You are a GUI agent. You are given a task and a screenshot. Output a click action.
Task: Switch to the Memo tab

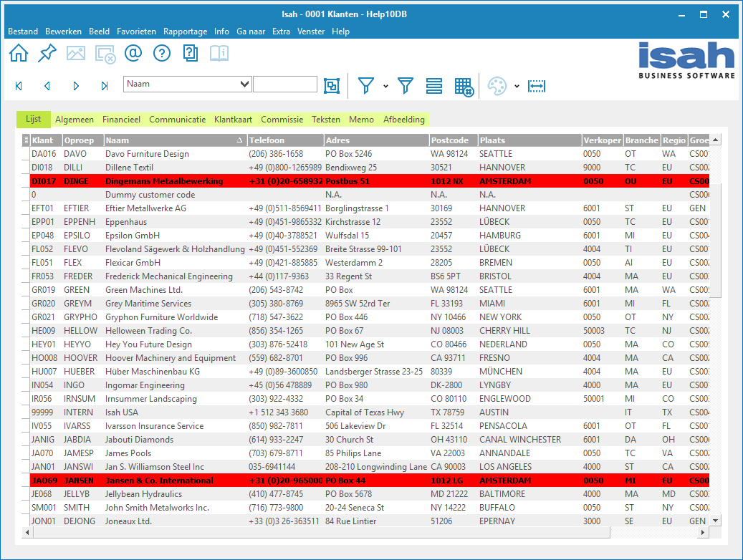[362, 120]
